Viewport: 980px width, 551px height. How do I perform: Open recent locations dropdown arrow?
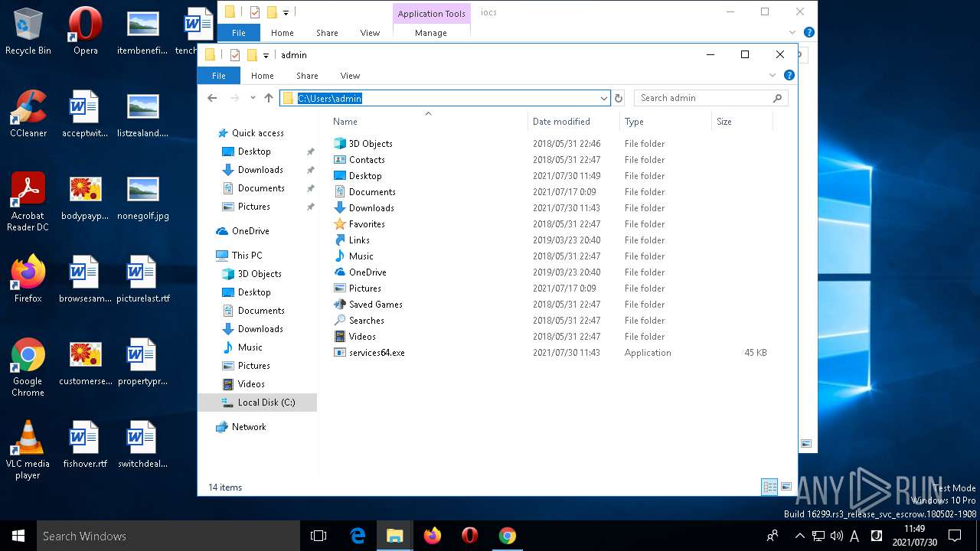tap(253, 98)
